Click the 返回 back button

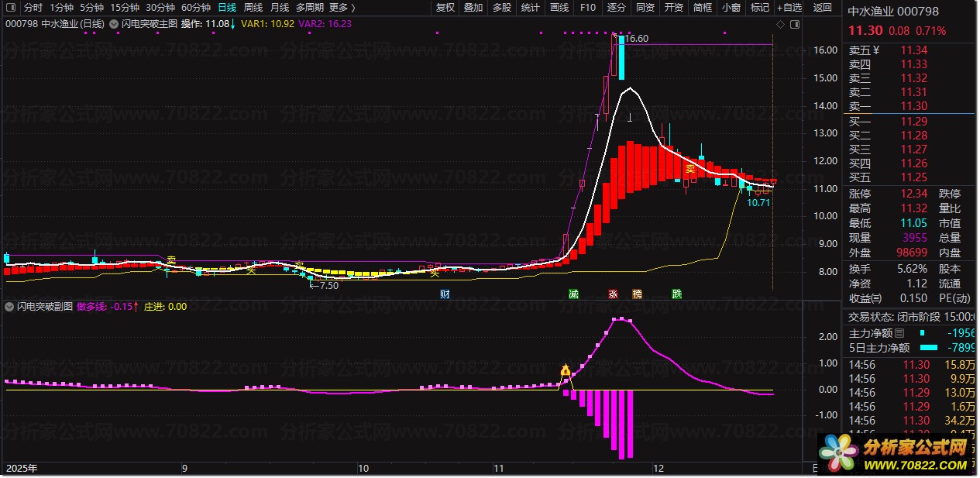tap(822, 8)
